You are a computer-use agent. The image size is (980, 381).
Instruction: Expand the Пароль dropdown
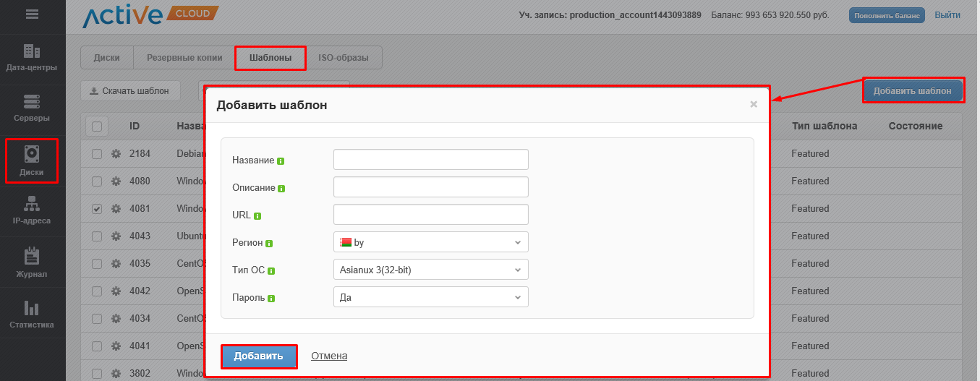[x=430, y=297]
